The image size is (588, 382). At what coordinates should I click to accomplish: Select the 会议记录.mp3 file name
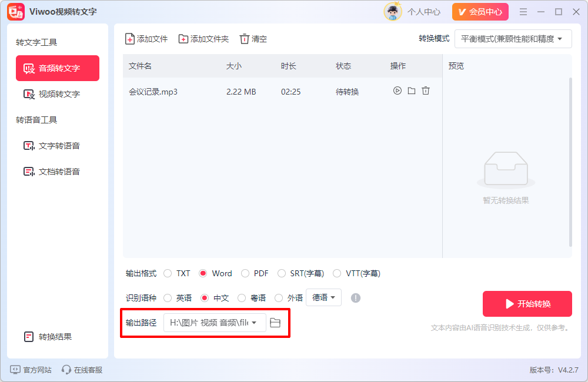[x=153, y=92]
